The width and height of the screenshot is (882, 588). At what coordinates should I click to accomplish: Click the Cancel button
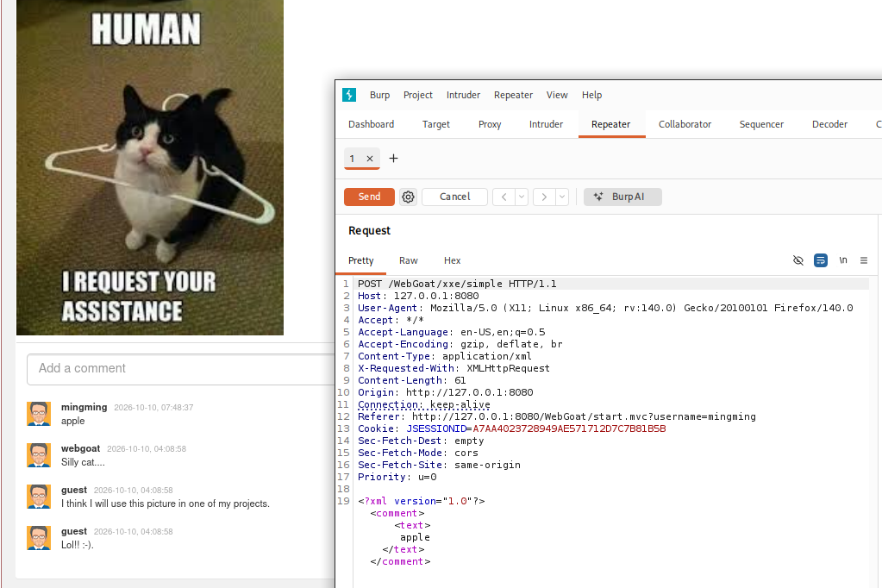coord(454,197)
